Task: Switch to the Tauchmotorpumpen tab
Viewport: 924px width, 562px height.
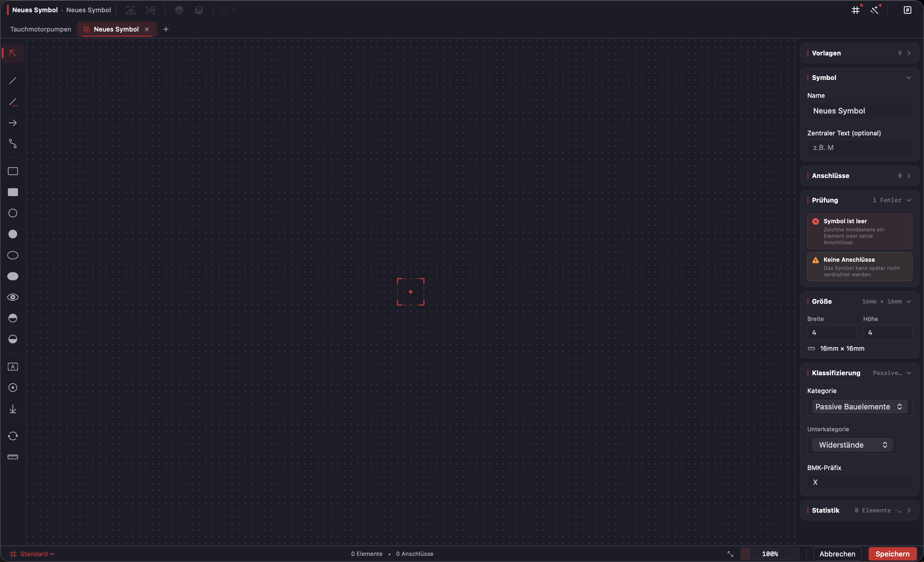Action: tap(41, 29)
